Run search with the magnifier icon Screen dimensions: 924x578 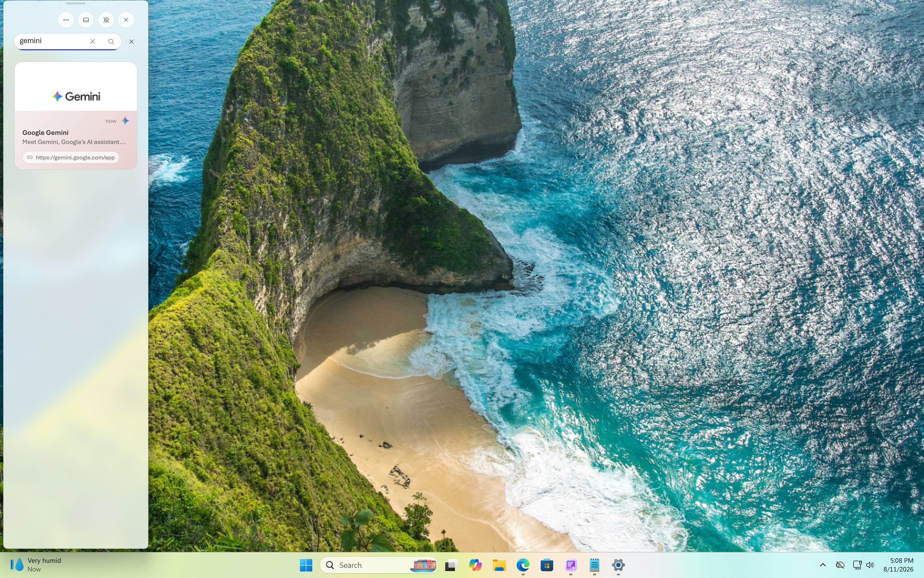pos(111,41)
